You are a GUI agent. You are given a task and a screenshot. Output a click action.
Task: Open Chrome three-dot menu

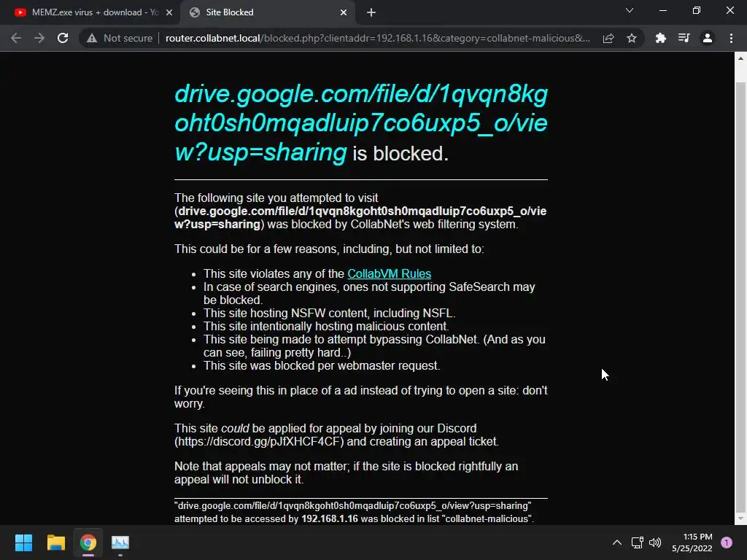click(x=731, y=38)
